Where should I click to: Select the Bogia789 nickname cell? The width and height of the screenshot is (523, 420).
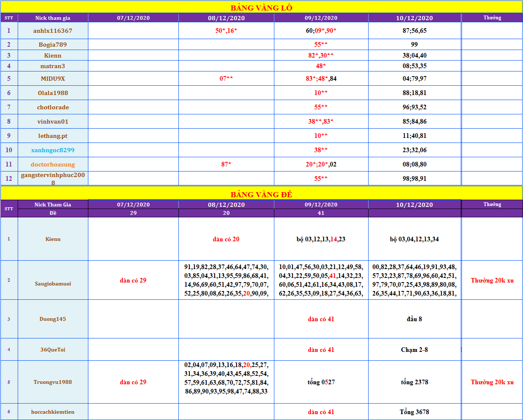tap(53, 45)
